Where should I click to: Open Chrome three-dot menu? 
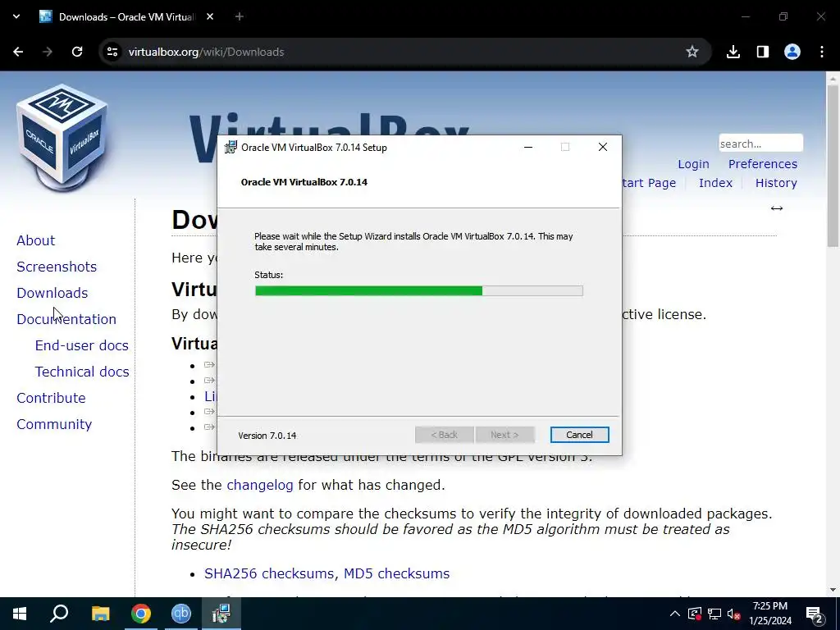tap(822, 52)
